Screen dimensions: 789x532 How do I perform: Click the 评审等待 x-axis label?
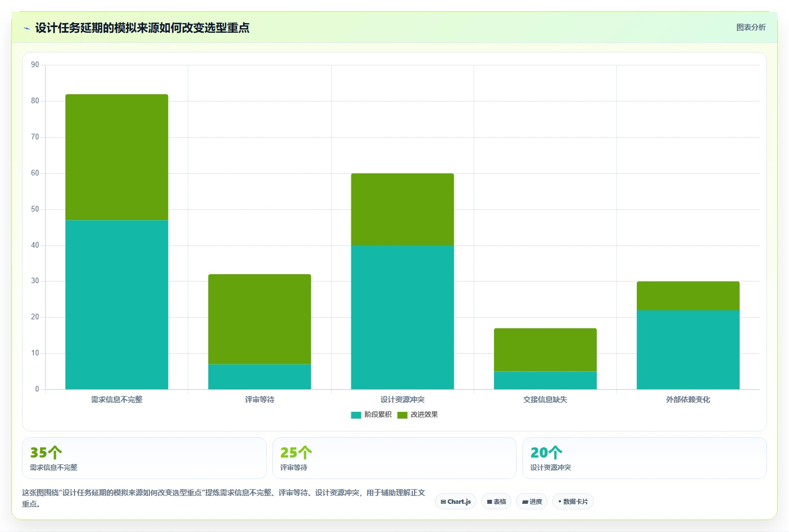click(x=259, y=399)
